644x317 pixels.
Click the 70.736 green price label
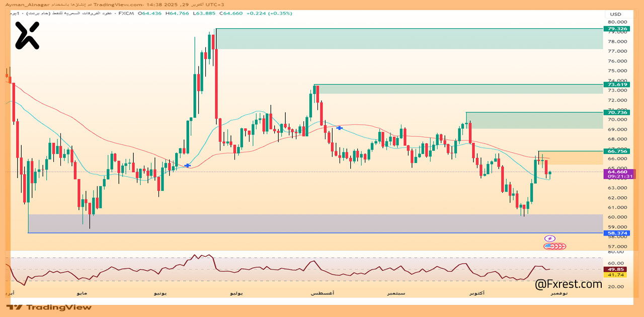(x=617, y=112)
